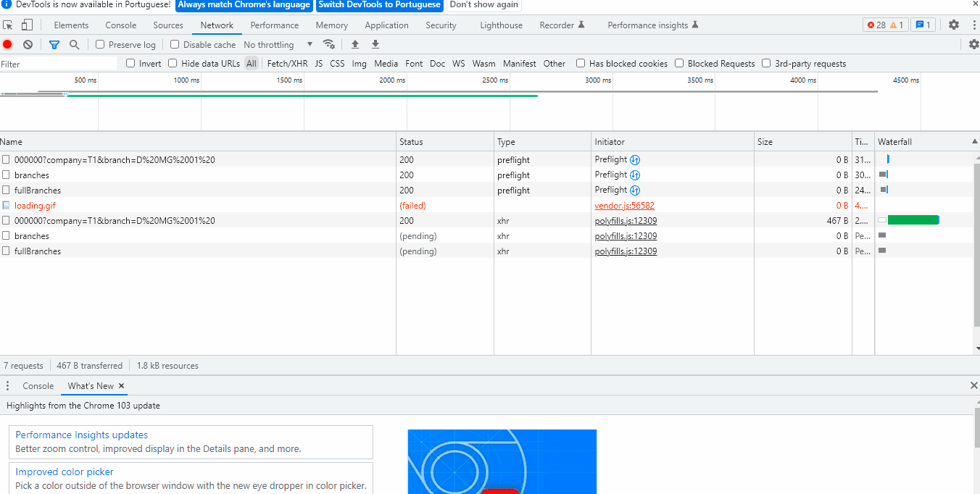Clear the network log
This screenshot has height=494, width=980.
pos(28,44)
